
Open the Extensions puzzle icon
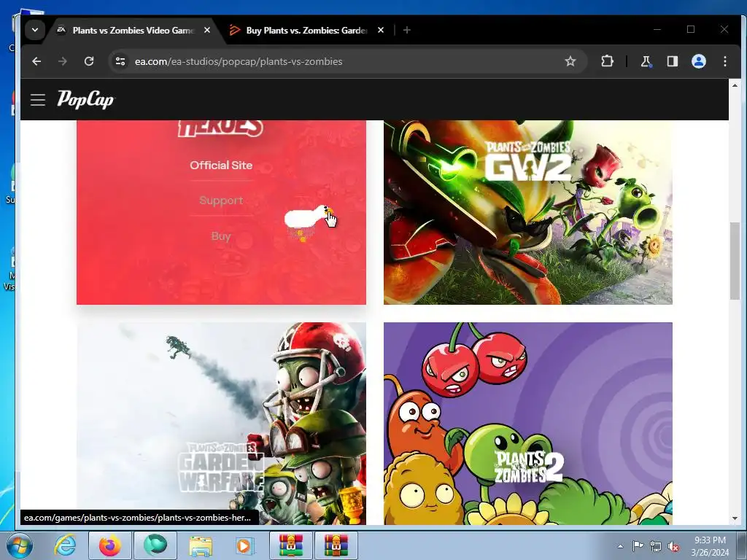pos(607,61)
